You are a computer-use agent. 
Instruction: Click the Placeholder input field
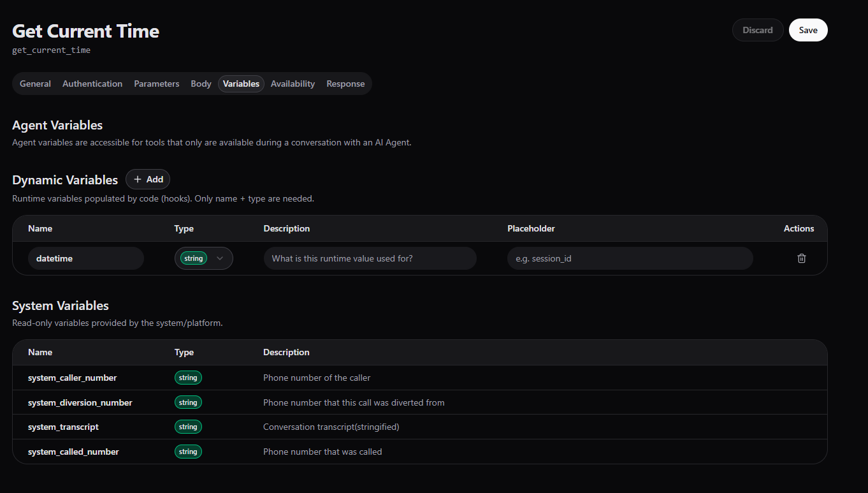click(x=630, y=258)
